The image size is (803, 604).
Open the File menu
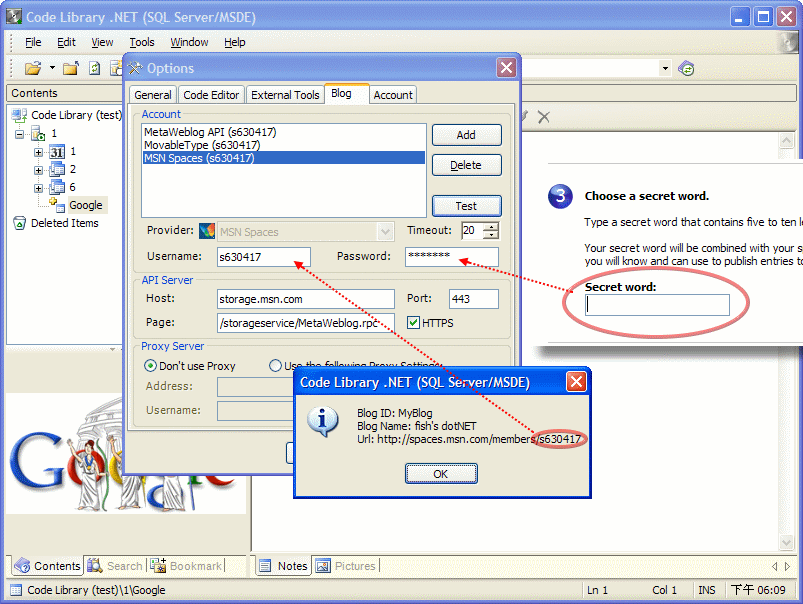pyautogui.click(x=33, y=42)
